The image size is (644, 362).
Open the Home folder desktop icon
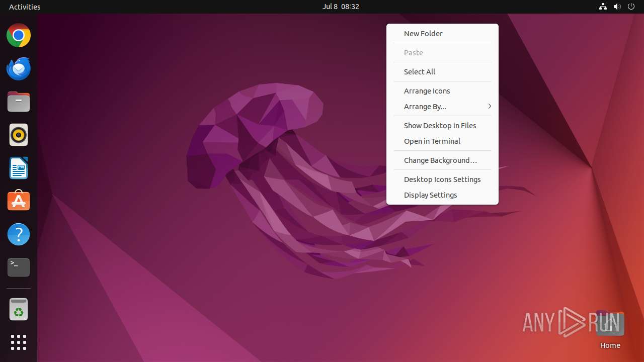pos(610,330)
